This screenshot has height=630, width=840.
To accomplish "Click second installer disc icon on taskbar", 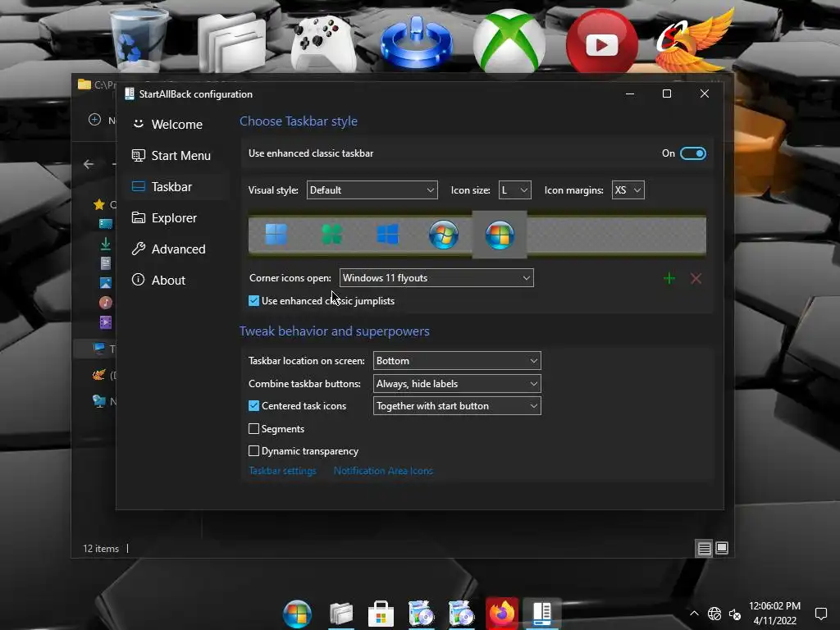I will [461, 614].
